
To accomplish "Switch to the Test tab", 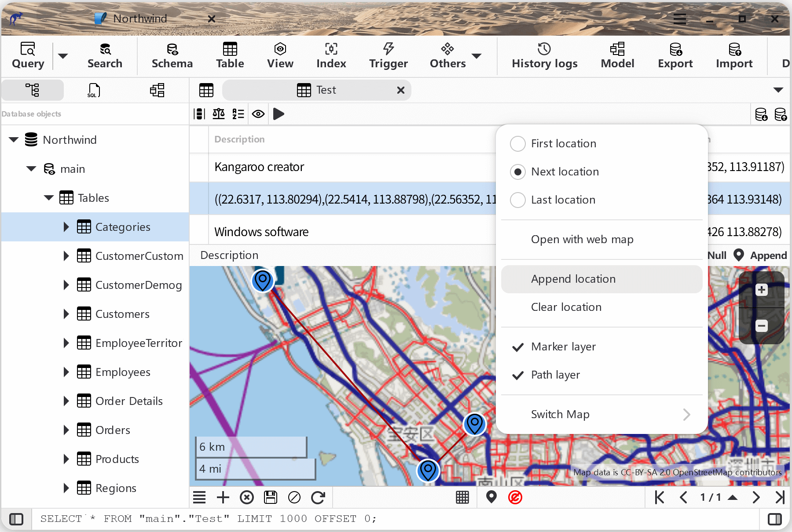I will [x=326, y=90].
